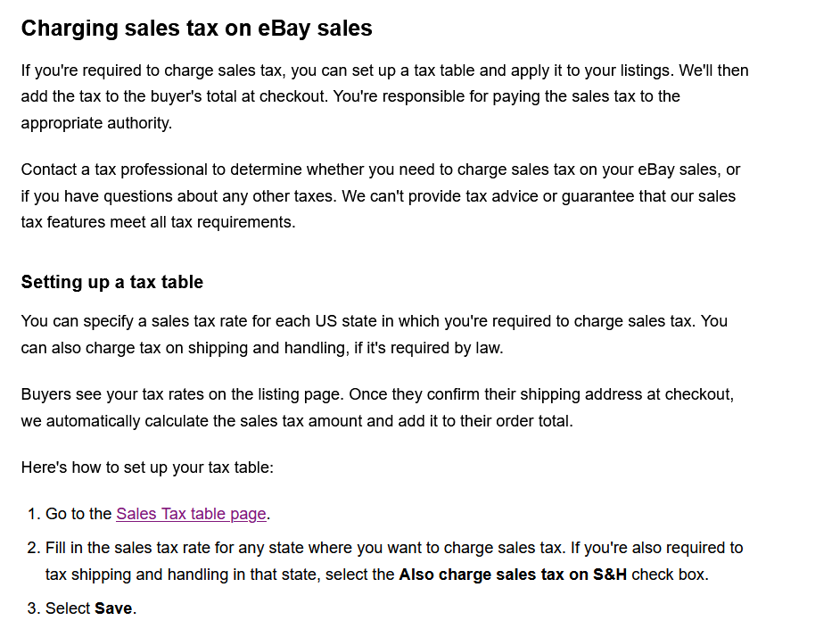Click the "Setting up a tax table" subheading
840x637 pixels.
point(112,282)
